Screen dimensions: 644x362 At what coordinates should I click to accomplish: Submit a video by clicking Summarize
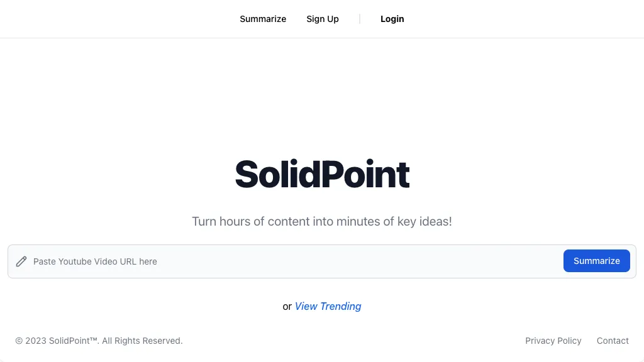click(596, 261)
